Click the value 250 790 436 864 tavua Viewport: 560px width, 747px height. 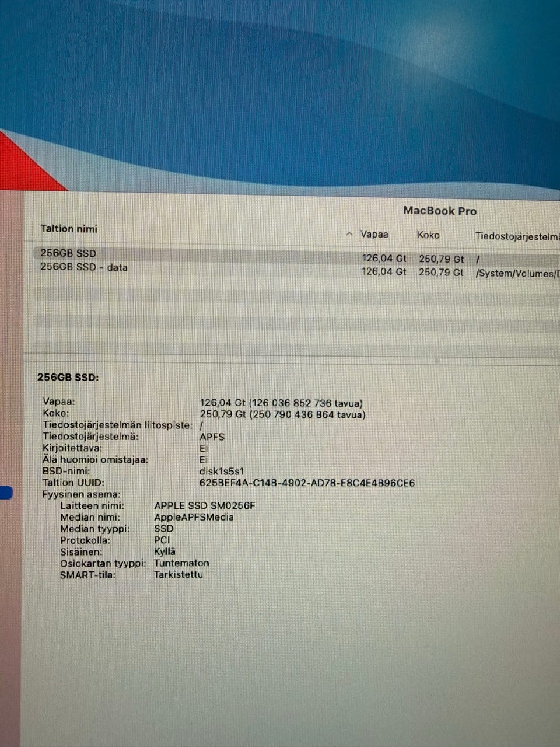pos(307,415)
